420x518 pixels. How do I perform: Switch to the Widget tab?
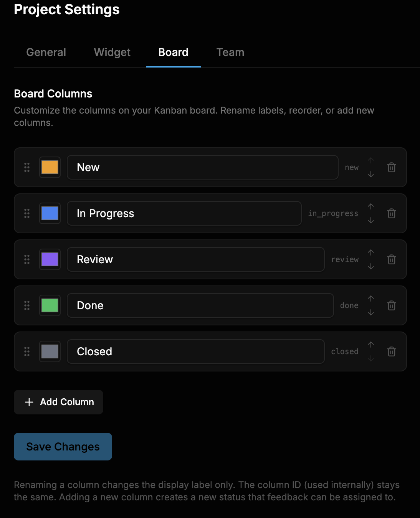pyautogui.click(x=112, y=52)
